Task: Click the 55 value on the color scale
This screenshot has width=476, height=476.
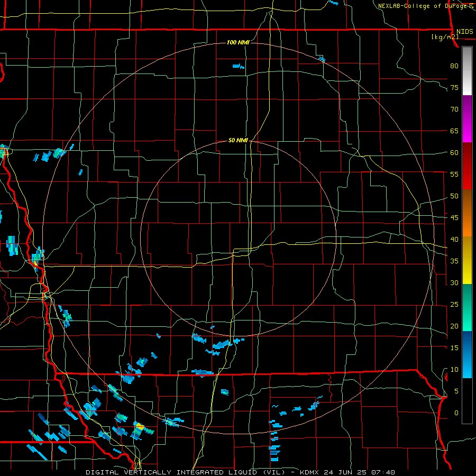Action: pyautogui.click(x=454, y=175)
